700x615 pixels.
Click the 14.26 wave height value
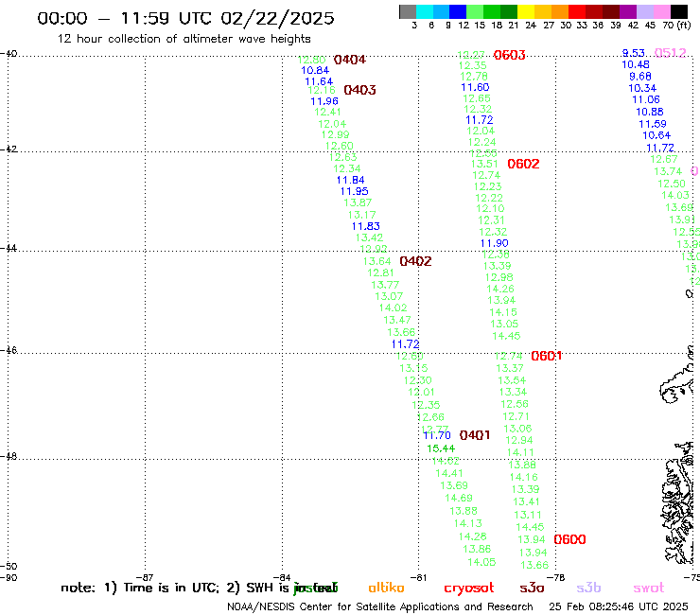pyautogui.click(x=500, y=289)
